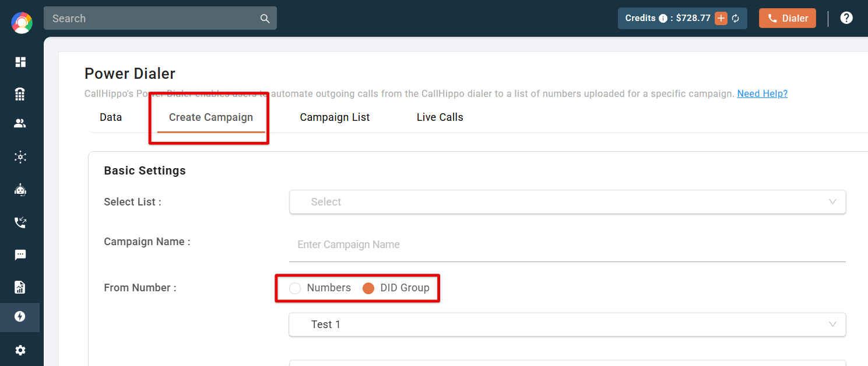Click the 'From Number :' label
Image resolution: width=868 pixels, height=366 pixels.
point(140,288)
